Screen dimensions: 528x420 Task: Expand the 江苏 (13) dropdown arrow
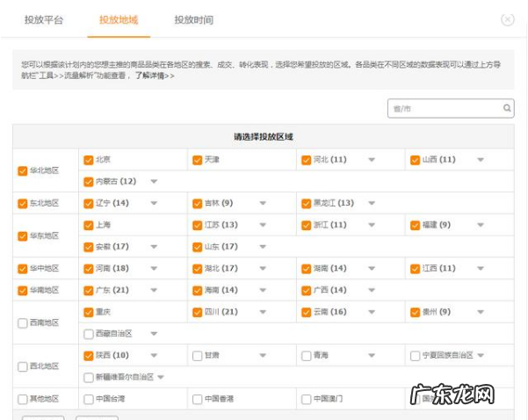point(263,225)
